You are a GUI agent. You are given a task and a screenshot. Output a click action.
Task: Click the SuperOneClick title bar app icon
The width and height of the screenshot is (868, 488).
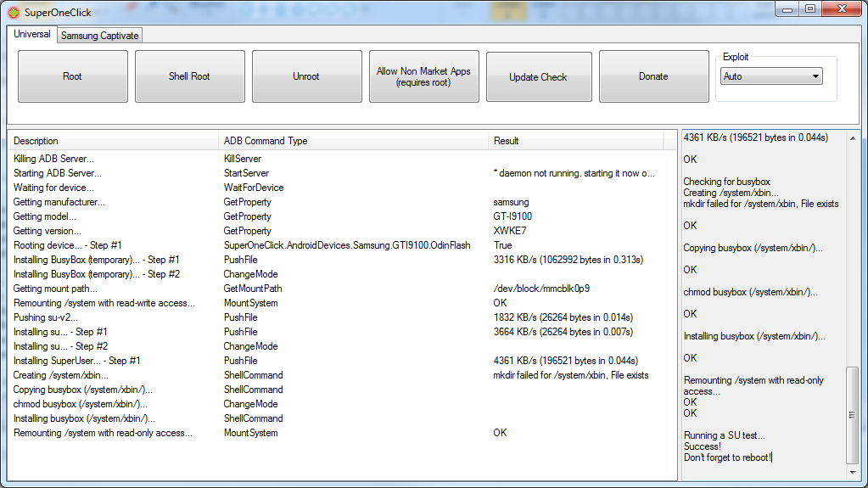(14, 12)
